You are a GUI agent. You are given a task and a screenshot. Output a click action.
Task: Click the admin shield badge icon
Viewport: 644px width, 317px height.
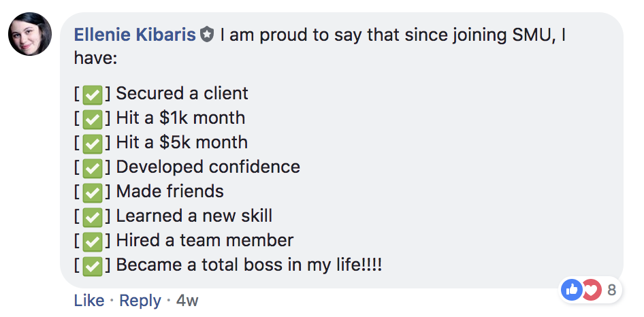(207, 35)
